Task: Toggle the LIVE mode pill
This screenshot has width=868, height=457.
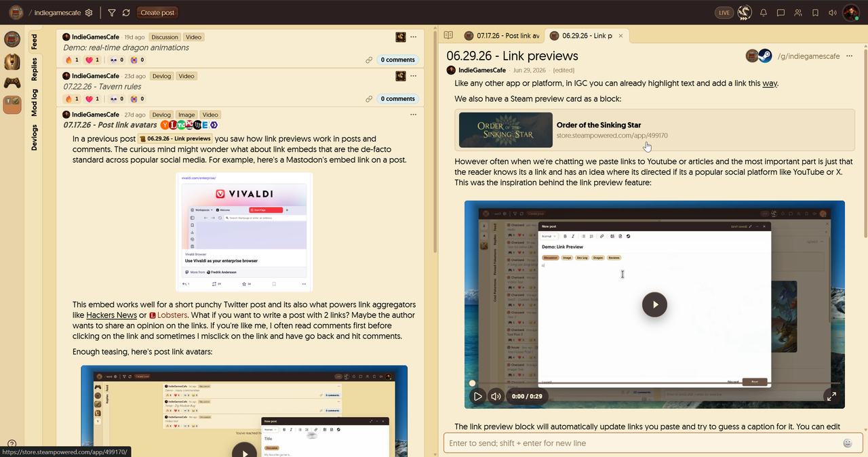Action: [724, 12]
